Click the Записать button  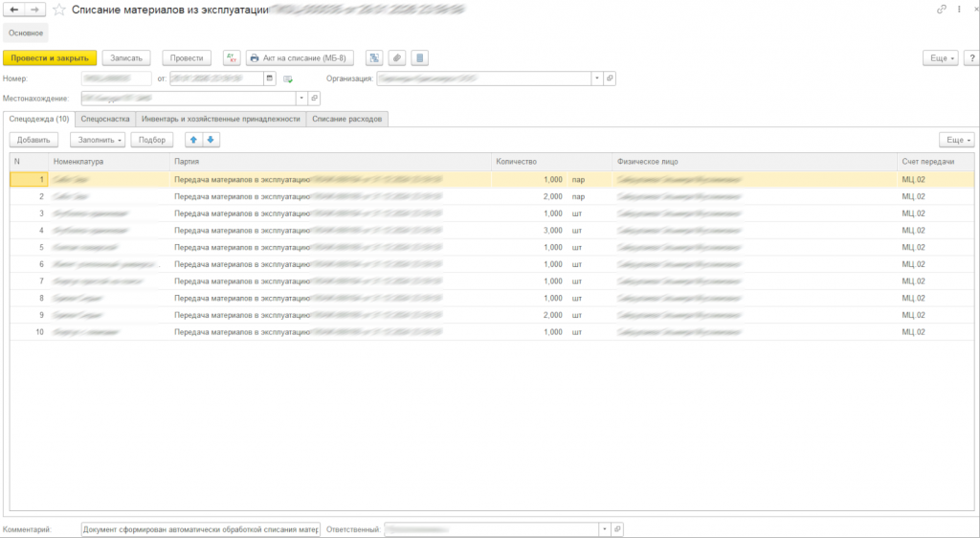pos(126,58)
